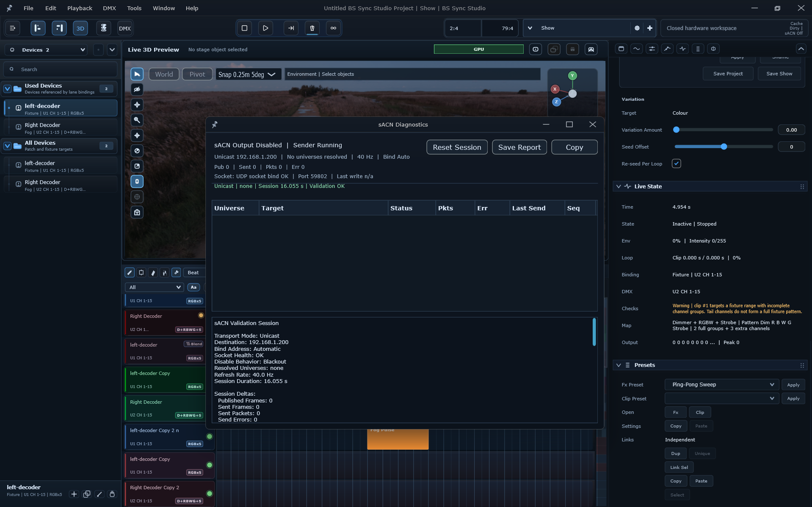This screenshot has height=507, width=812.
Task: Select the arrow pointer tool in 3D preview
Action: click(x=137, y=74)
